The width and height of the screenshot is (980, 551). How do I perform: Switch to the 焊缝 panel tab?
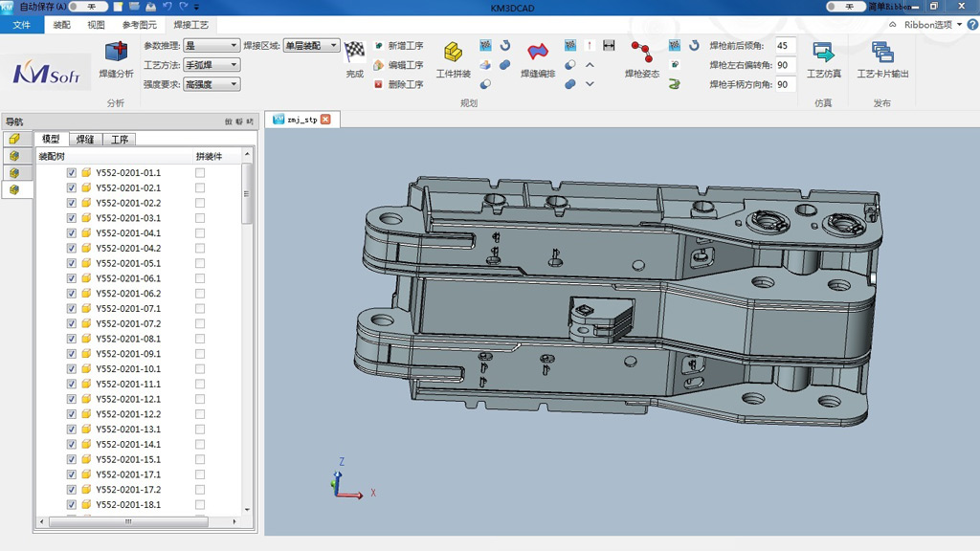[84, 139]
